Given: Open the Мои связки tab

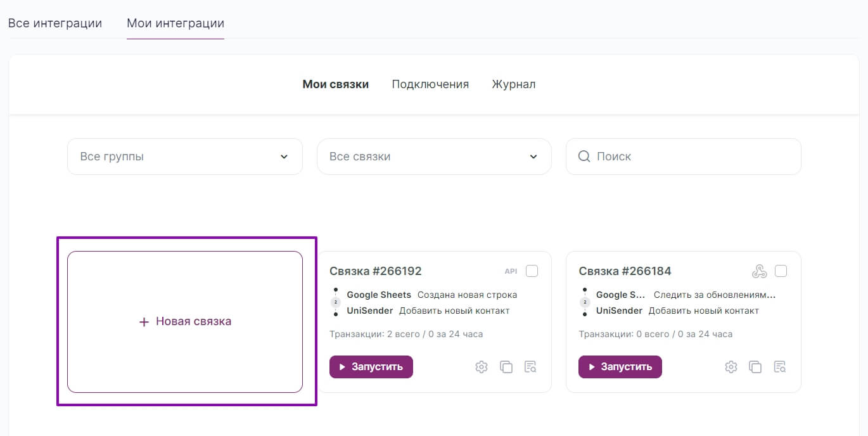Looking at the screenshot, I should [336, 84].
